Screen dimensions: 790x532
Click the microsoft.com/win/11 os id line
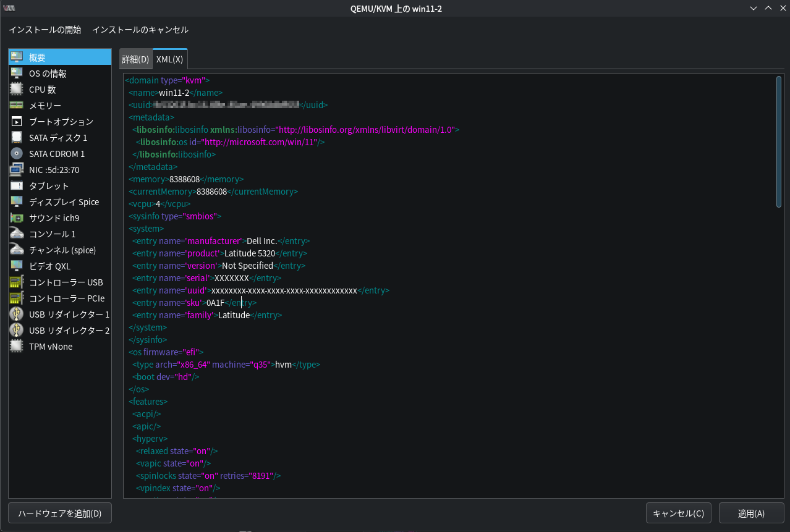[231, 142]
